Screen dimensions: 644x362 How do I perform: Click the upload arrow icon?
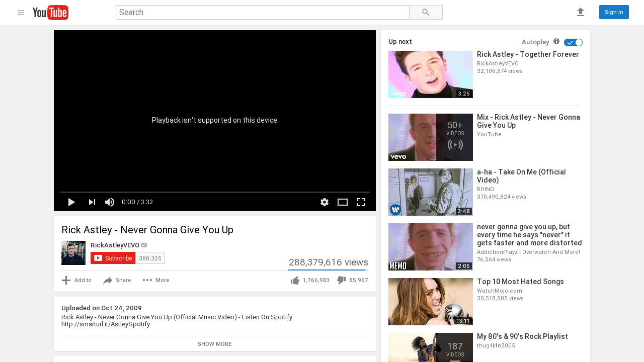[581, 12]
